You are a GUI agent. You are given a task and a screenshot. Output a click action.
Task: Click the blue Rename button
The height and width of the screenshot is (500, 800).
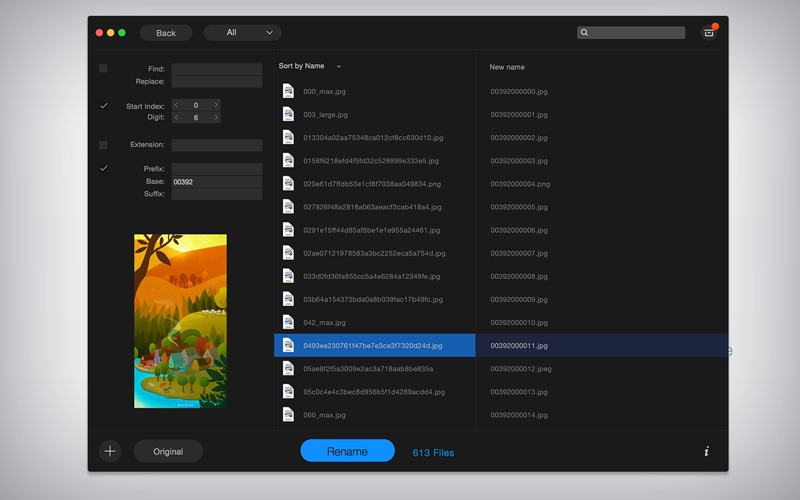[347, 451]
